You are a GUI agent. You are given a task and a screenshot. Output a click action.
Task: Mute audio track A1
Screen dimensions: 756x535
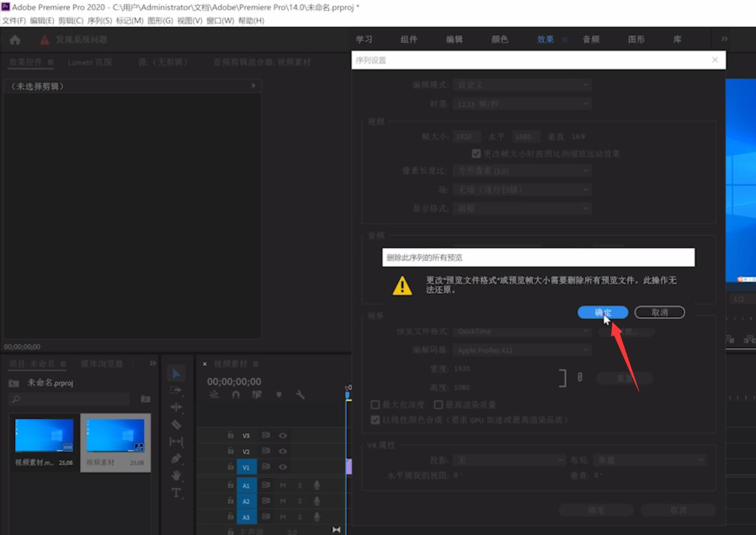tap(283, 485)
